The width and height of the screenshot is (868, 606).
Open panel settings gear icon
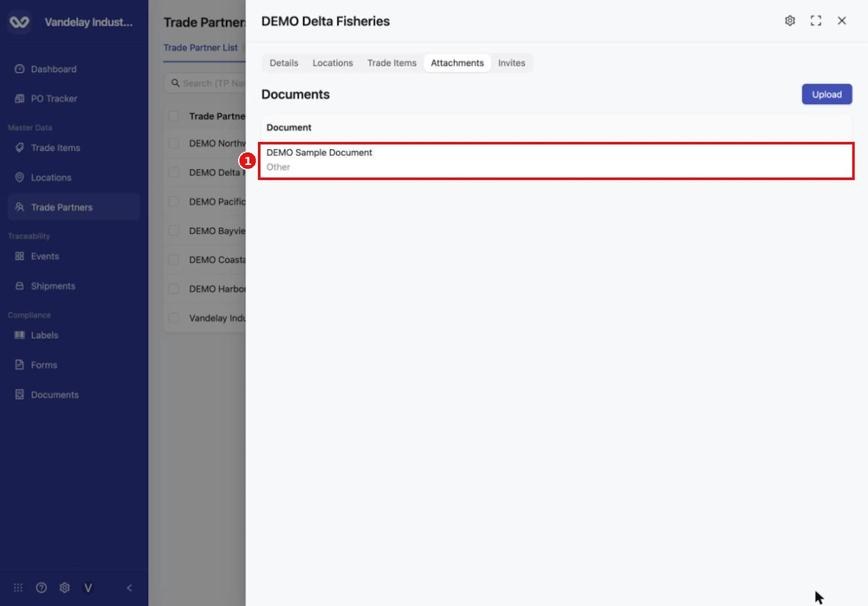[x=790, y=21]
